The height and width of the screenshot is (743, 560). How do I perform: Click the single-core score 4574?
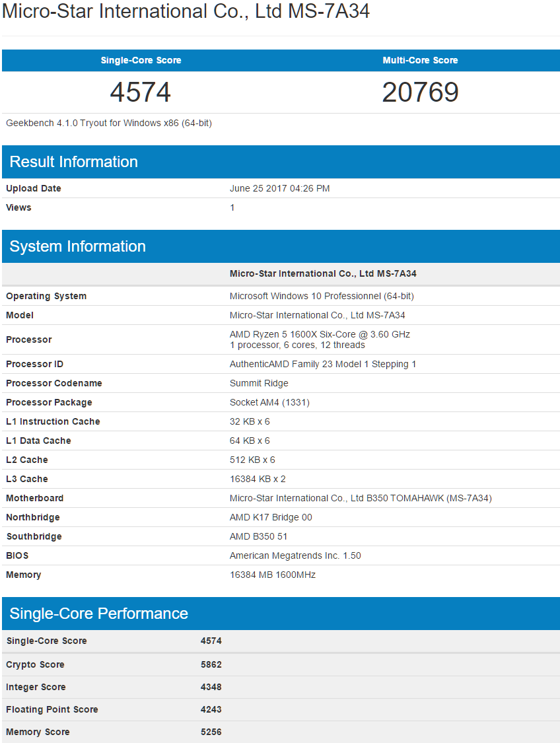point(141,92)
